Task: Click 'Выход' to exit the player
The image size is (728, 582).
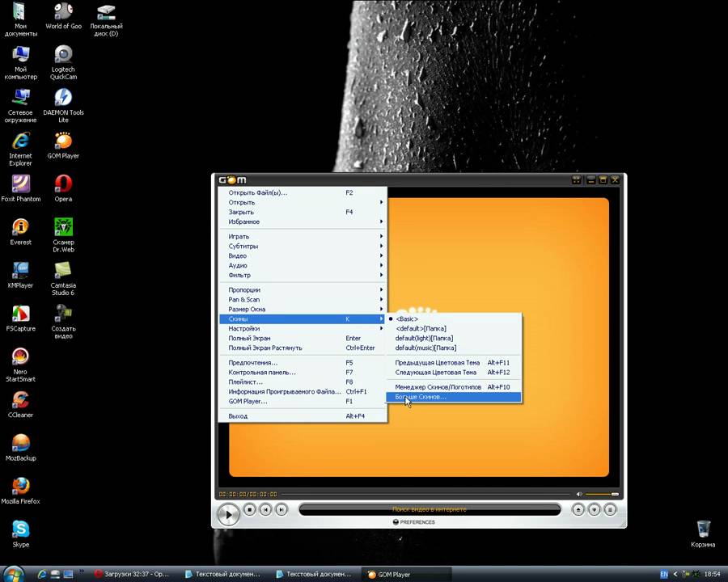Action: point(303,415)
